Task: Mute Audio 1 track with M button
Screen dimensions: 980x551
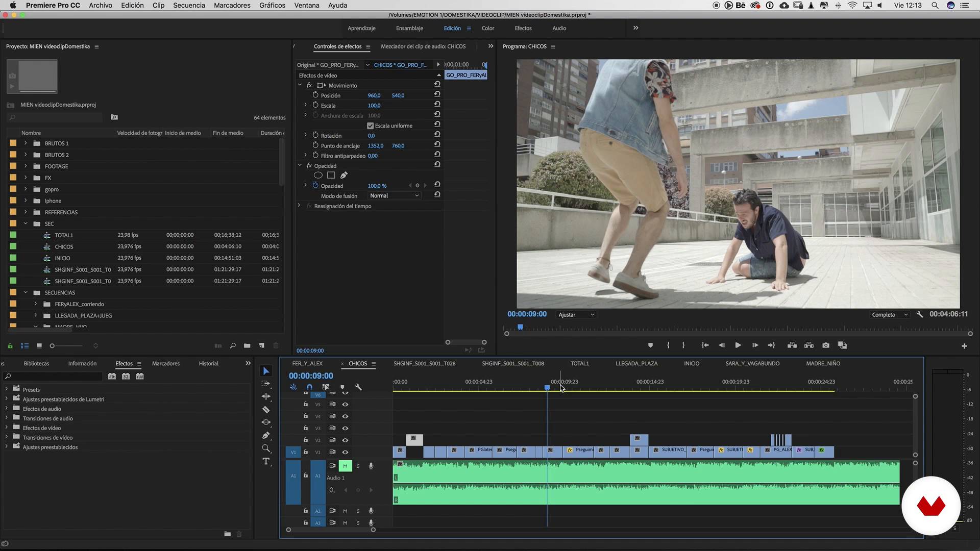Action: [x=345, y=466]
